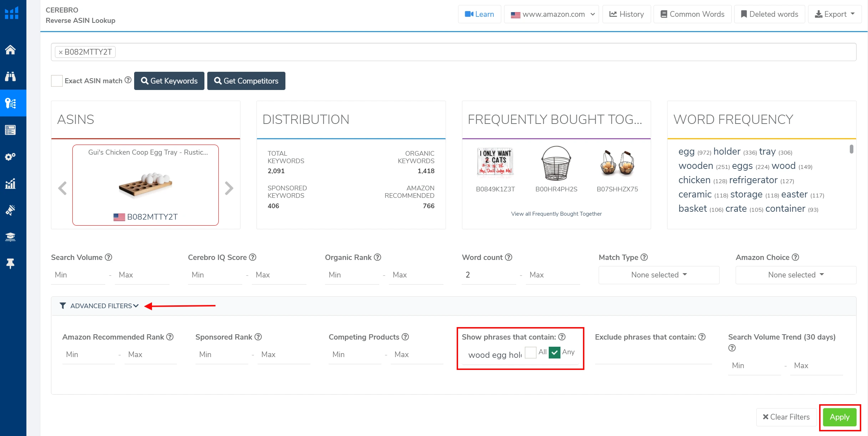Open the Match Type dropdown
The height and width of the screenshot is (436, 868).
[659, 275]
